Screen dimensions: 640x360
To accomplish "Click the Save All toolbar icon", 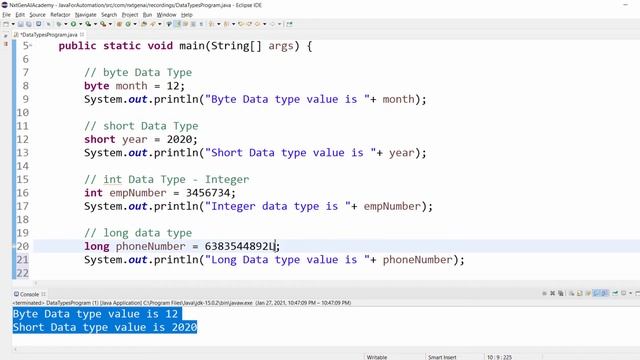I will tap(29, 24).
